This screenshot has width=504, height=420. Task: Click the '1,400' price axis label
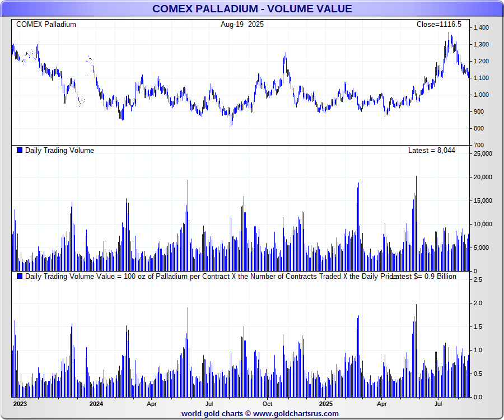[481, 27]
